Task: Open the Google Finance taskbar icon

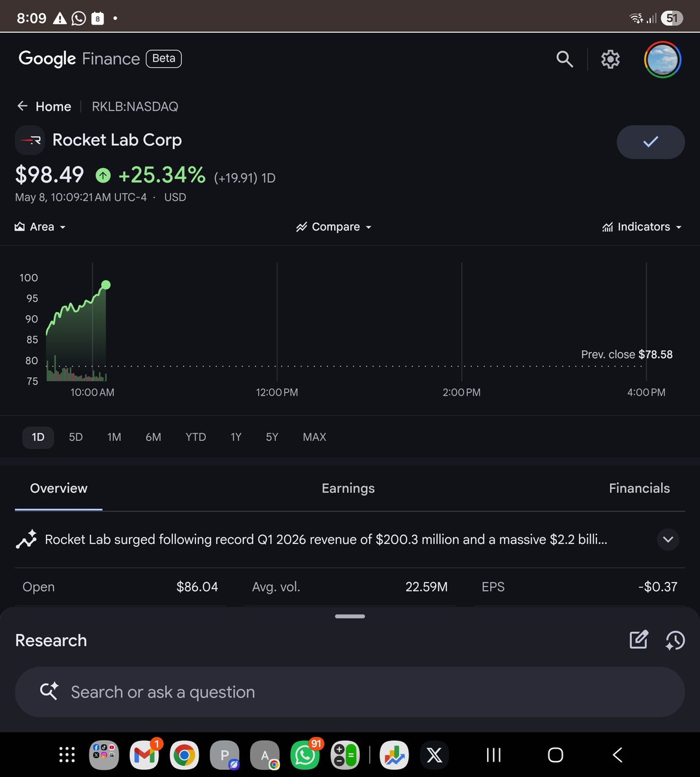Action: coord(394,755)
